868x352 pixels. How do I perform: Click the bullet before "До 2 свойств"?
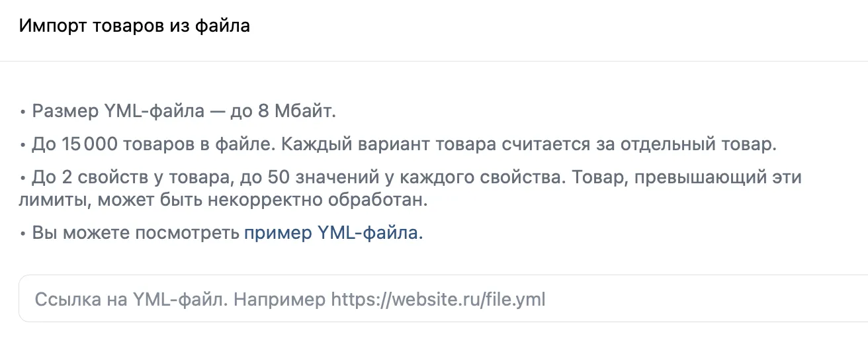[23, 179]
